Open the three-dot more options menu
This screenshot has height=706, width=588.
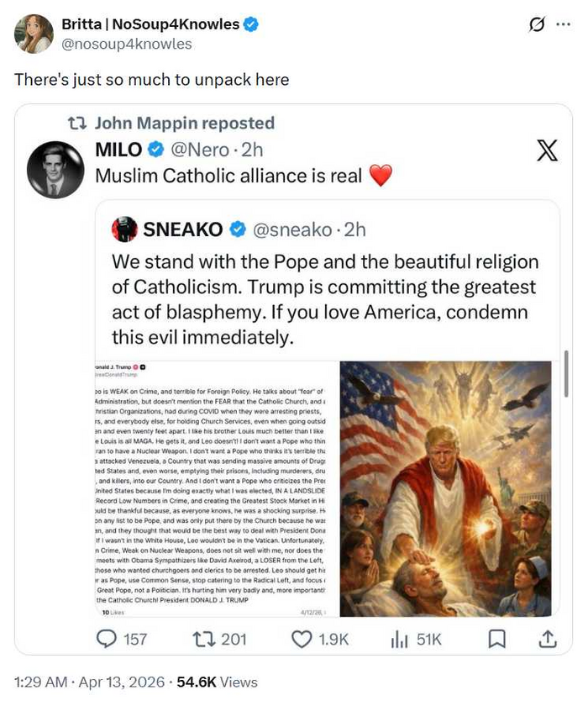coord(563,24)
